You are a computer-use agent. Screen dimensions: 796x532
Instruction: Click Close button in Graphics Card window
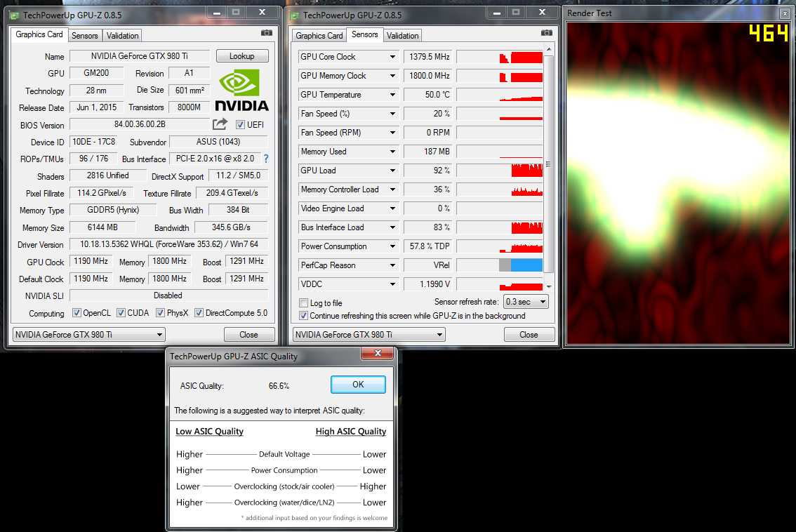[x=248, y=335]
